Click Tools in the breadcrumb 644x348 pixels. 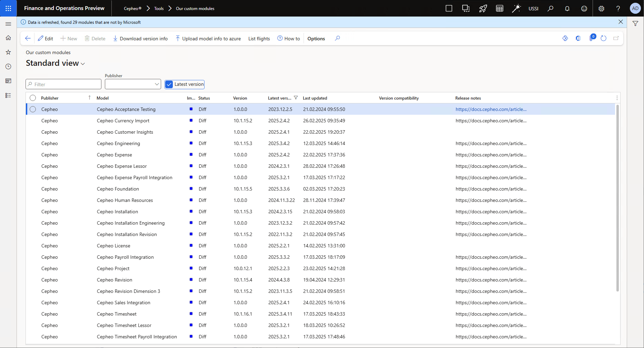coord(159,9)
